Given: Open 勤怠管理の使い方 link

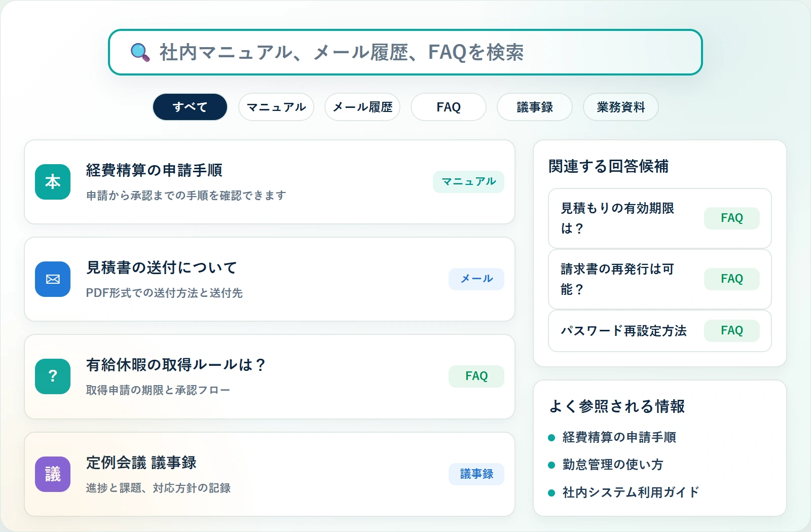Looking at the screenshot, I should click(x=613, y=465).
